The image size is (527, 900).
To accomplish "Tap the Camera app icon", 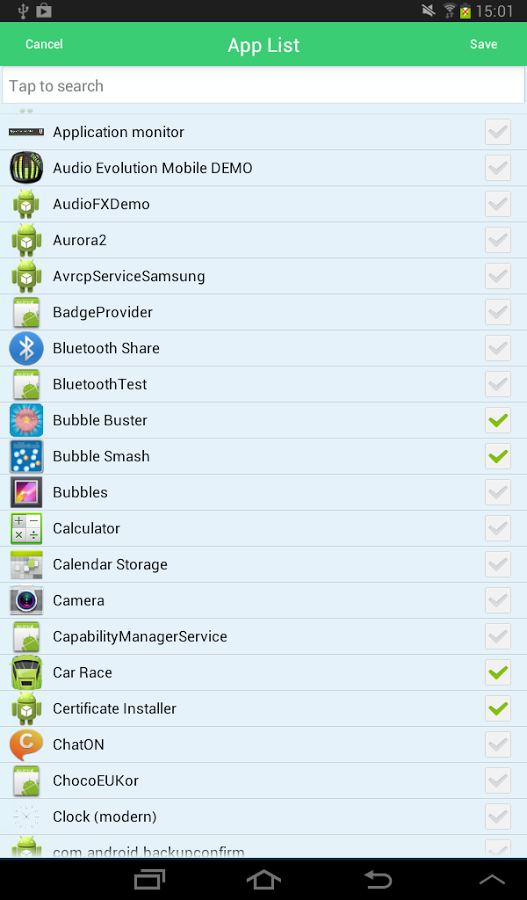I will [x=26, y=600].
